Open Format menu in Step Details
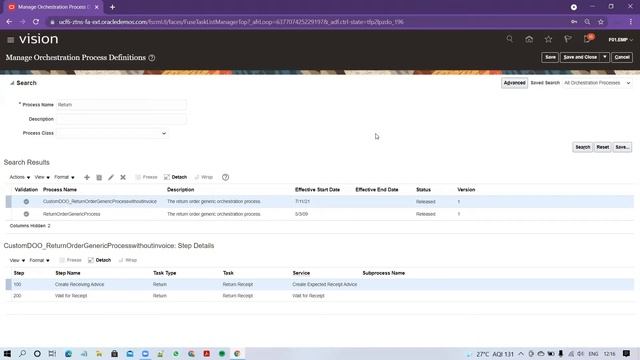The image size is (640, 360). pyautogui.click(x=39, y=260)
